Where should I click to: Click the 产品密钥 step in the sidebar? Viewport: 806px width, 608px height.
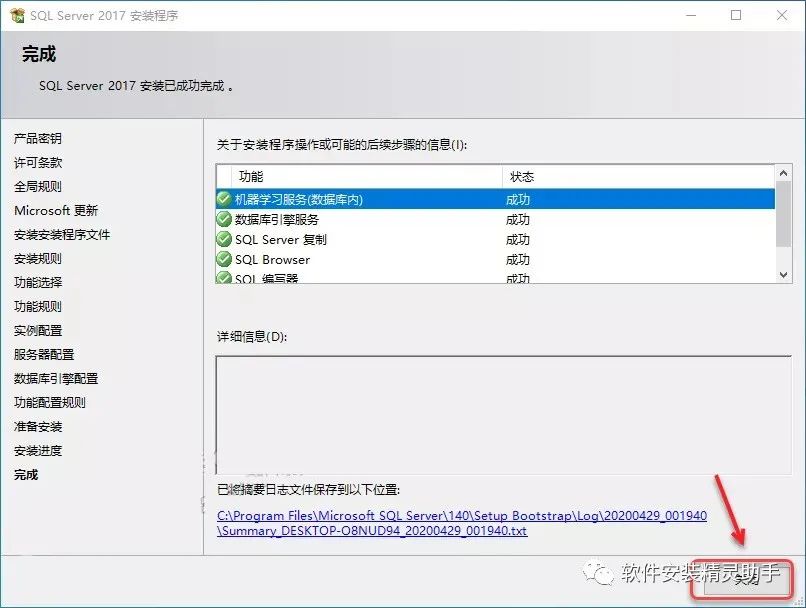(x=38, y=138)
